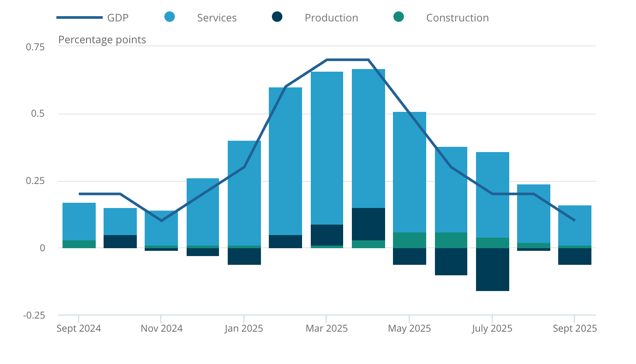Click the negative Production segment under July 2025
Screen dimensions: 636x364
493,269
